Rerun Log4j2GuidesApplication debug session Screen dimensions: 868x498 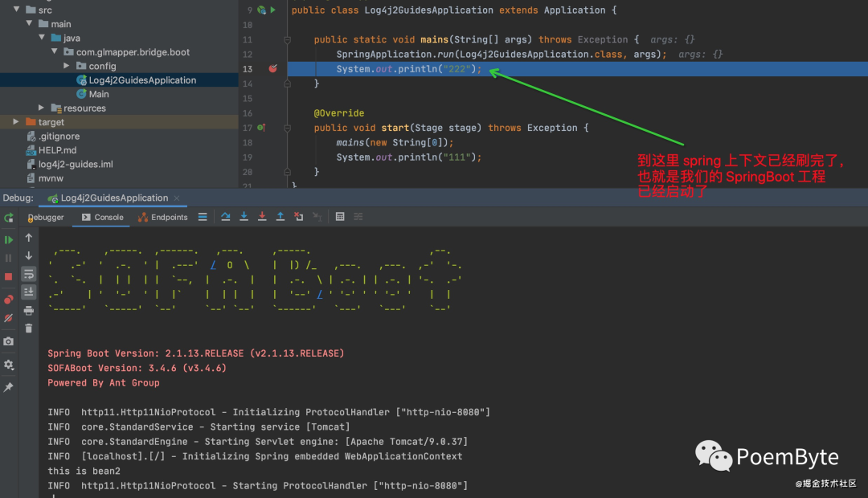point(8,218)
